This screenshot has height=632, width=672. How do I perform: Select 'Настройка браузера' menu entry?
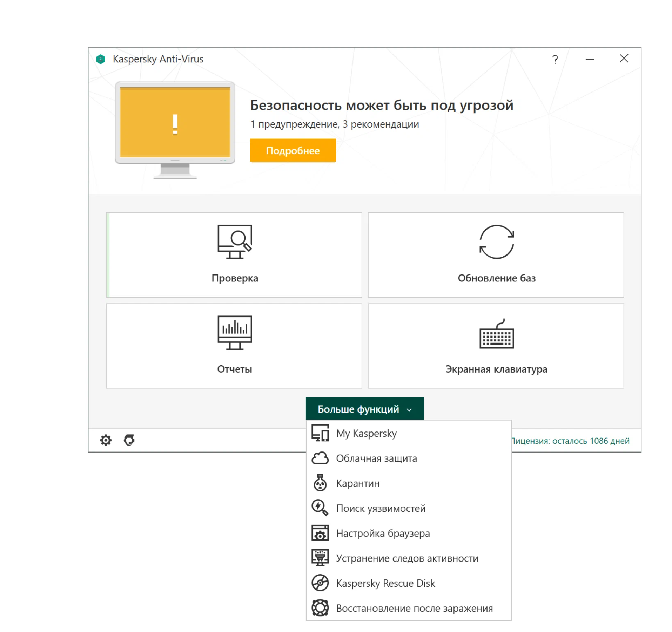[409, 533]
